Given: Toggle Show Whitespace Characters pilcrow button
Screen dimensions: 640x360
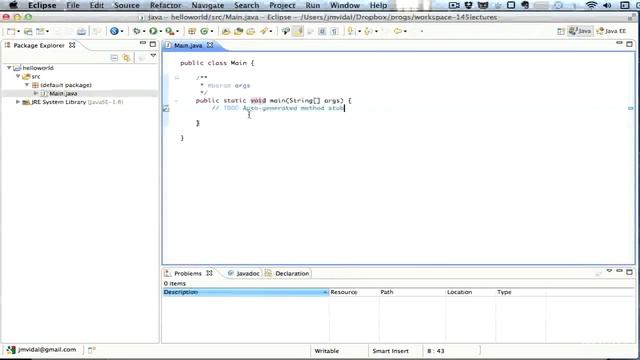Looking at the screenshot, I should tap(334, 31).
